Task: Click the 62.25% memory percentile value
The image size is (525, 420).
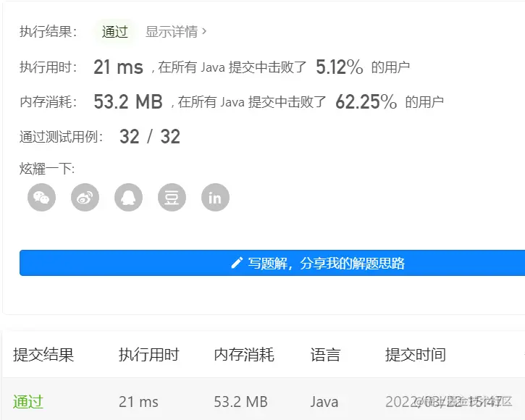Action: (366, 102)
